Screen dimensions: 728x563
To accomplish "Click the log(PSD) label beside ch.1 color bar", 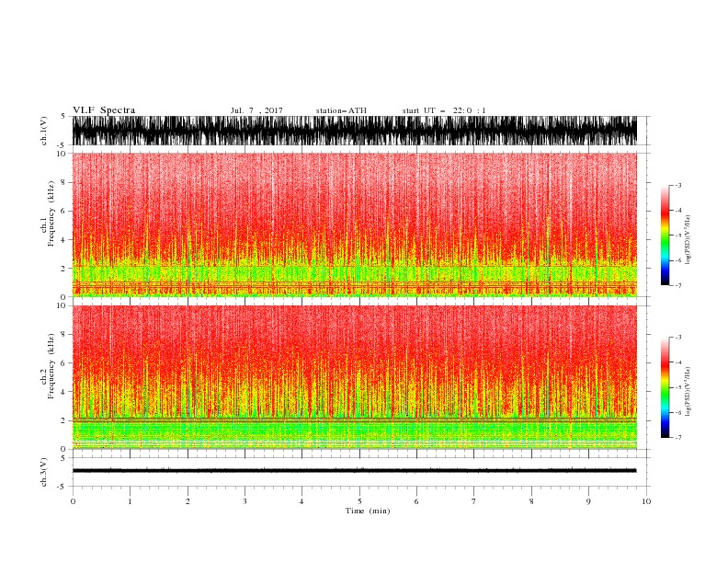I will point(688,240).
